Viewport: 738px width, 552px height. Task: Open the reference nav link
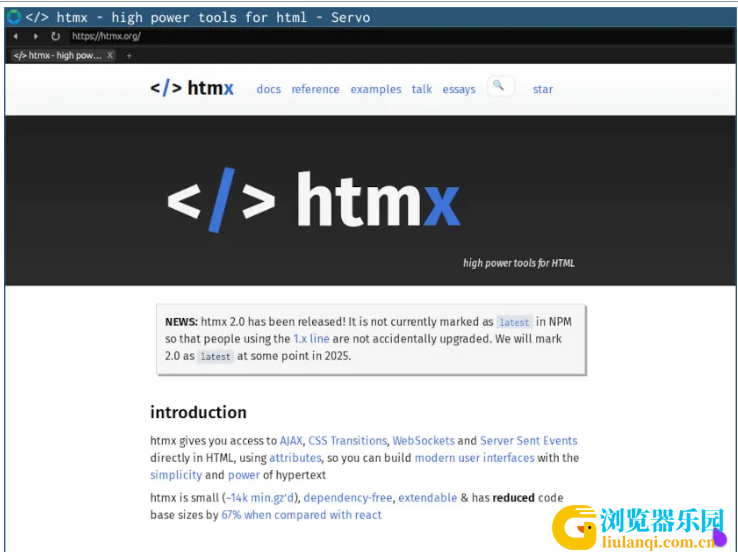(315, 89)
